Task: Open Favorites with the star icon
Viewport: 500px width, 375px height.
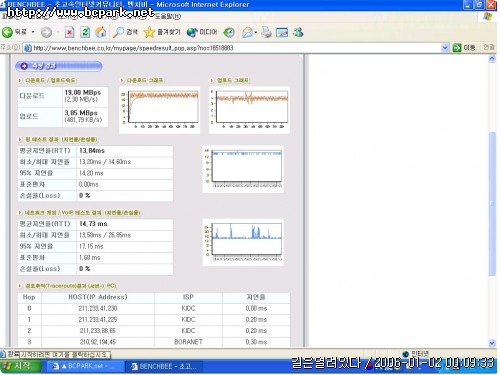Action: tap(162, 32)
